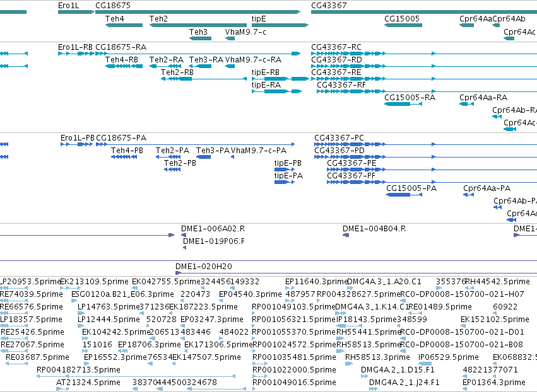537x392 pixels.
Task: Select the tipE gene label
Action: [259, 19]
